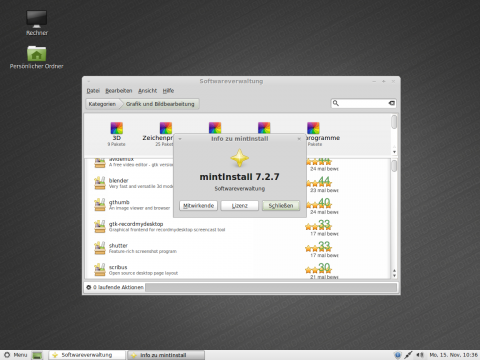
Task: Click the clock showing Mo. 15. Nov. 10:36
Action: coord(453,355)
